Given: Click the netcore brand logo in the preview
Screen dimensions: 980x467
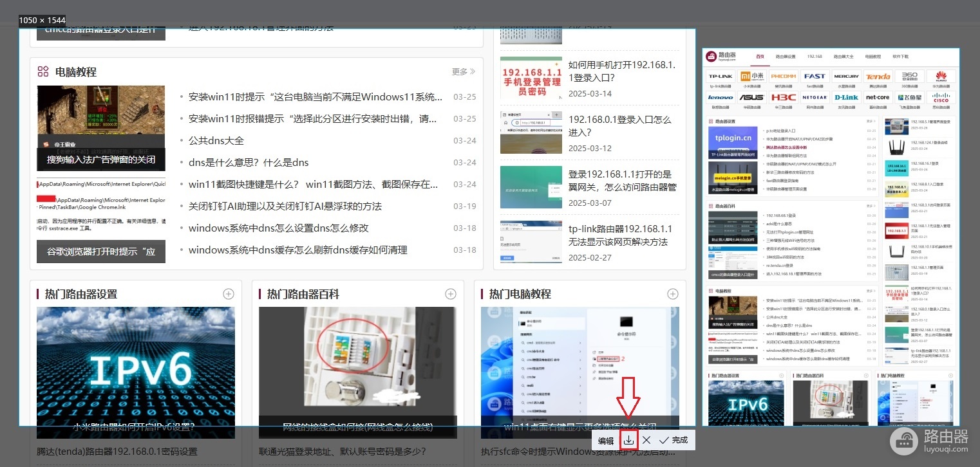Looking at the screenshot, I should (x=878, y=98).
